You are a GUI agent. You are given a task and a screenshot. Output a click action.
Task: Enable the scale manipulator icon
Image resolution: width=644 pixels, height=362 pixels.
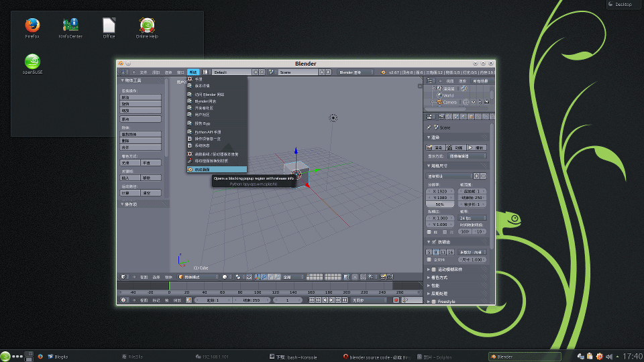click(277, 277)
